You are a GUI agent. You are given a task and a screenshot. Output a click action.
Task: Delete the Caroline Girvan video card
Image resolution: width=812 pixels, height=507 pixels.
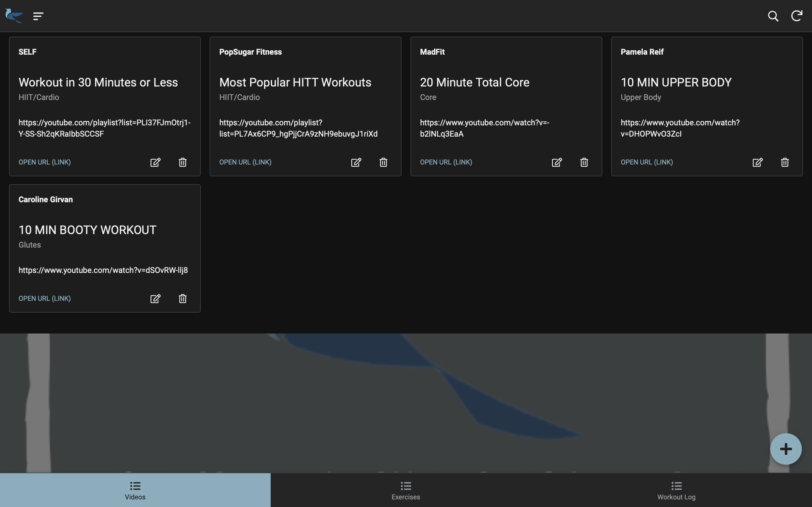point(182,299)
